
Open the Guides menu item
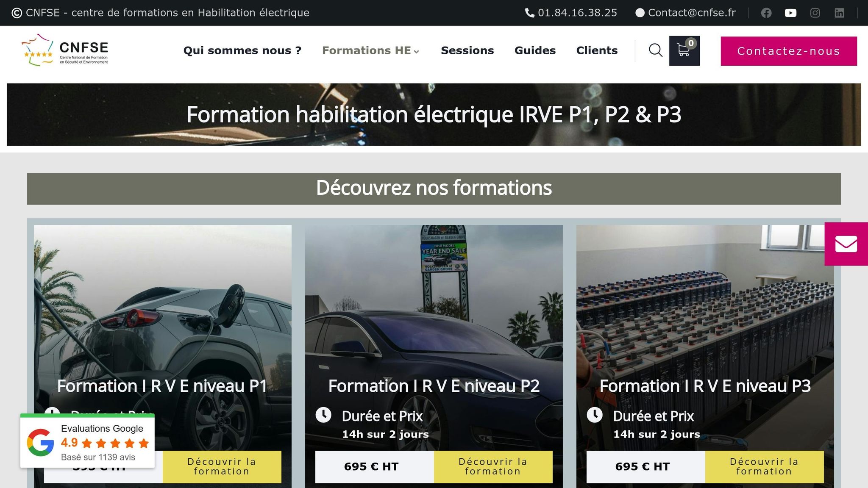pyautogui.click(x=535, y=50)
